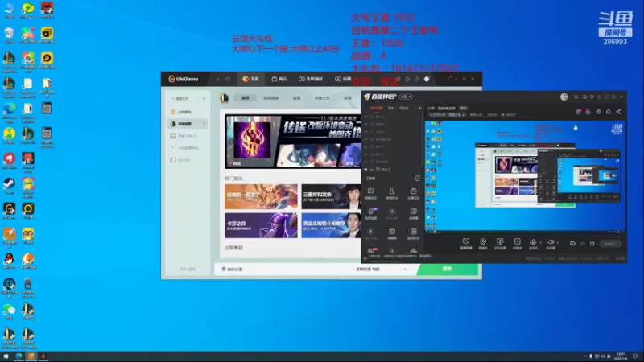Toggle visibility of 摄像头 1 source
Image resolution: width=644 pixels, height=362 pixels.
(365, 125)
